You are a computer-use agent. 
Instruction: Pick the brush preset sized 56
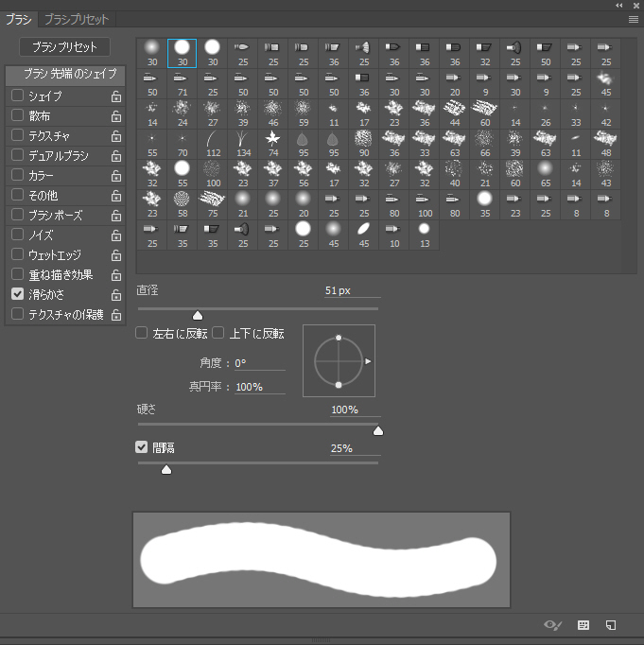coord(304,175)
